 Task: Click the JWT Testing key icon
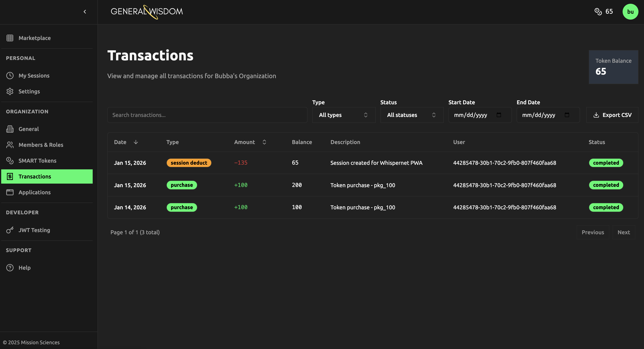[x=10, y=230]
